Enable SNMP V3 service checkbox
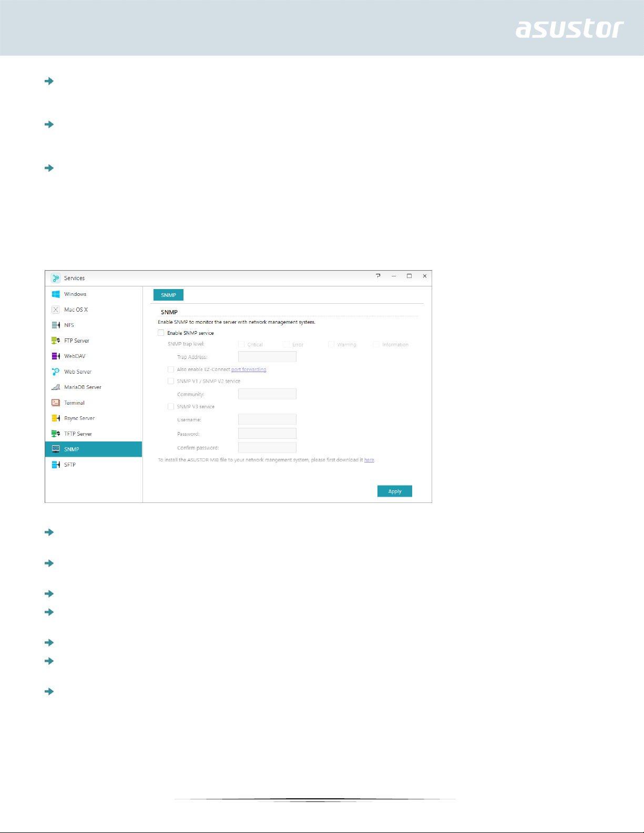The width and height of the screenshot is (644, 833). tap(171, 406)
